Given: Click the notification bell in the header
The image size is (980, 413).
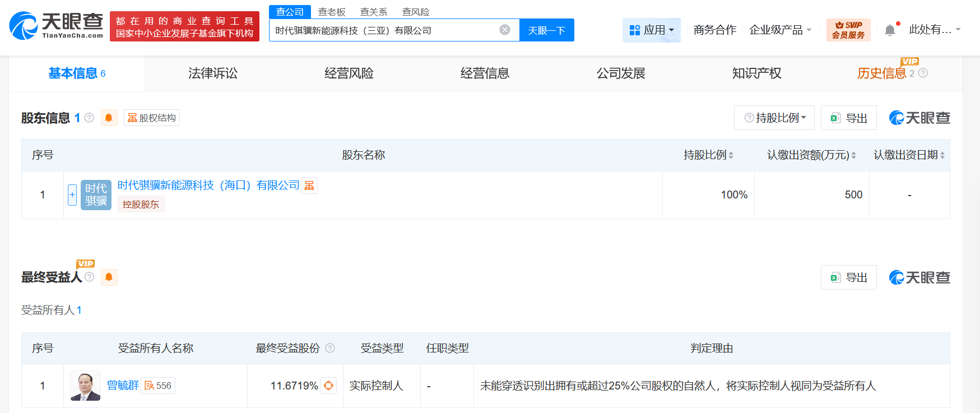Looking at the screenshot, I should click(889, 30).
